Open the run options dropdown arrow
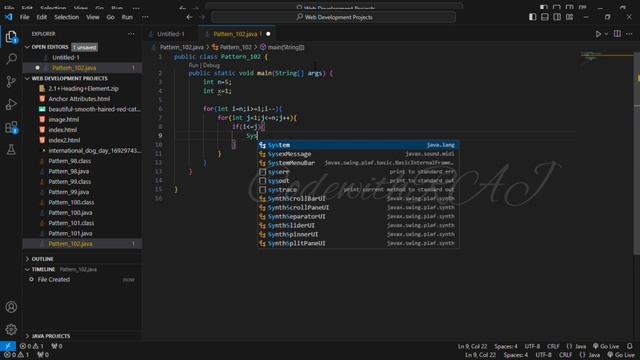This screenshot has height=360, width=640. coord(606,34)
